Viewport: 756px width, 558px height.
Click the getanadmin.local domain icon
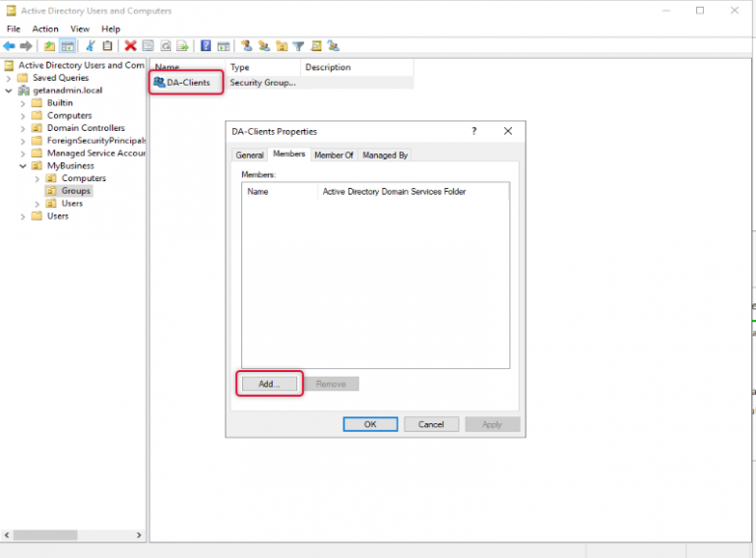tap(24, 91)
